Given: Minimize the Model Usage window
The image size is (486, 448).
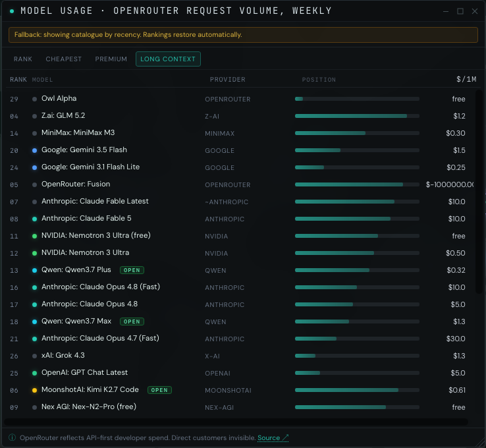Looking at the screenshot, I should pos(446,11).
